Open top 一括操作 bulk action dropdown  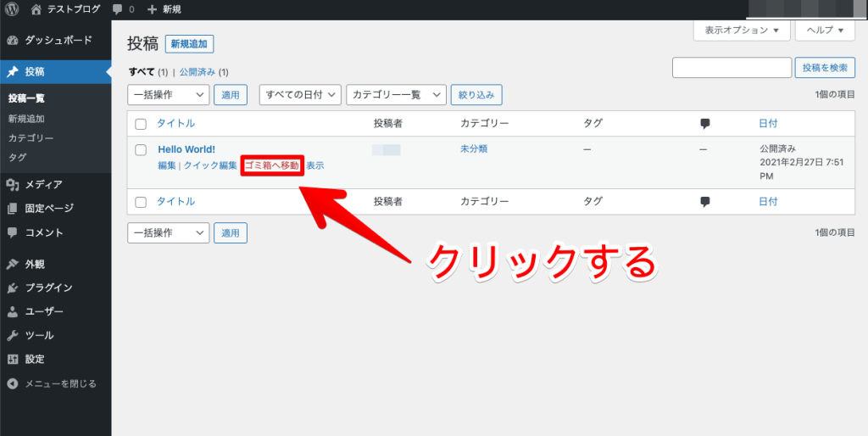169,95
